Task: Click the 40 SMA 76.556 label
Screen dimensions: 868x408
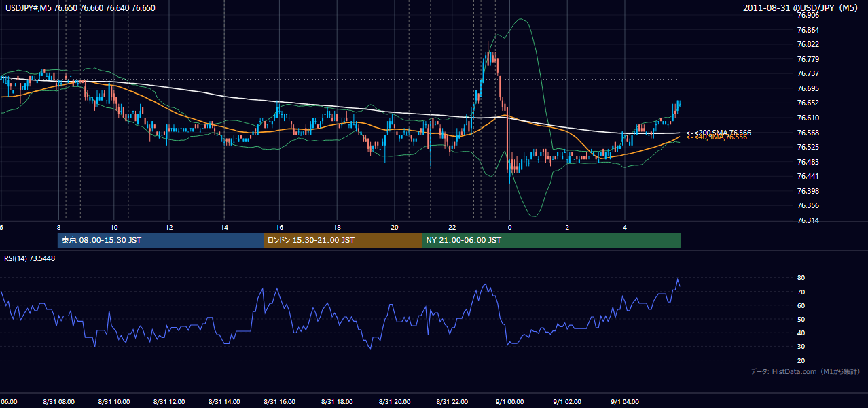Action: pos(717,137)
